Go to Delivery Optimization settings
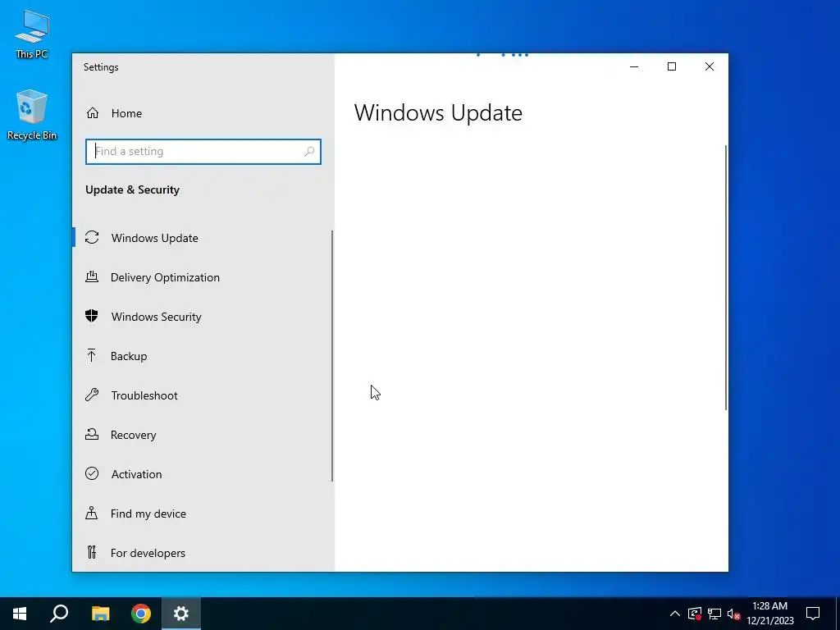 pos(203,277)
